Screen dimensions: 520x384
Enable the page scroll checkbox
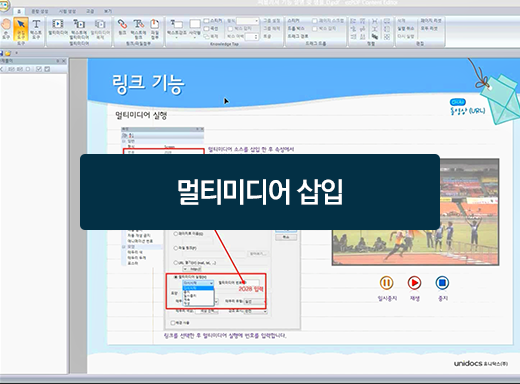[x=315, y=21]
